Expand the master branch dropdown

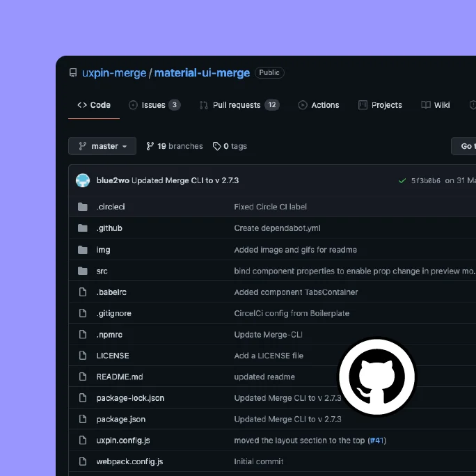click(x=102, y=146)
